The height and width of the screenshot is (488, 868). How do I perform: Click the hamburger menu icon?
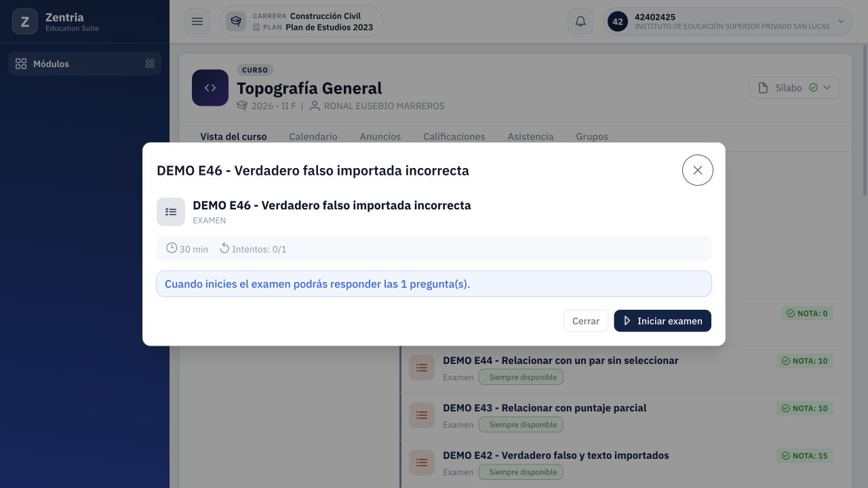click(197, 22)
